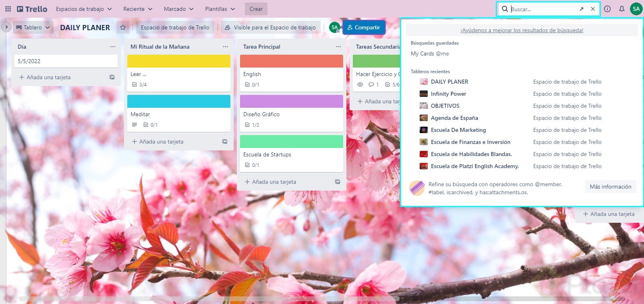Expand Espacios de trabajo menu
The width and height of the screenshot is (644, 304).
(x=84, y=9)
